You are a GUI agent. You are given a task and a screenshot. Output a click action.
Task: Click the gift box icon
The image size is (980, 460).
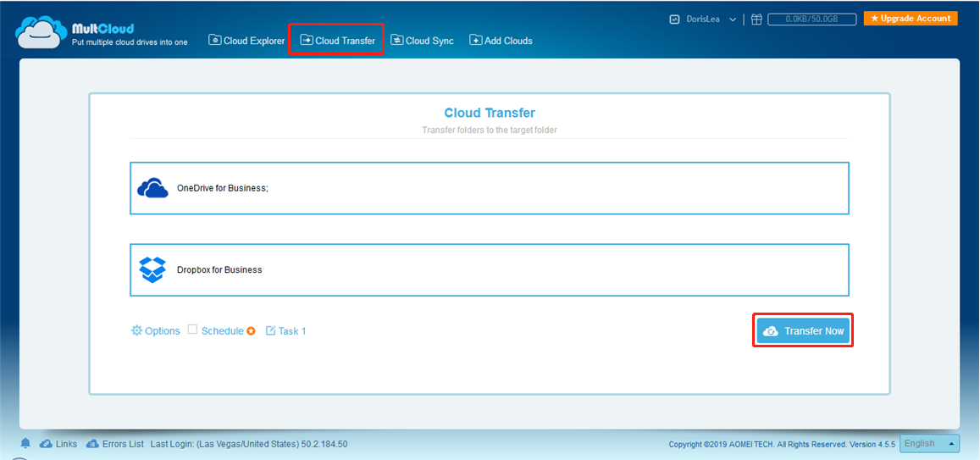pyautogui.click(x=756, y=19)
